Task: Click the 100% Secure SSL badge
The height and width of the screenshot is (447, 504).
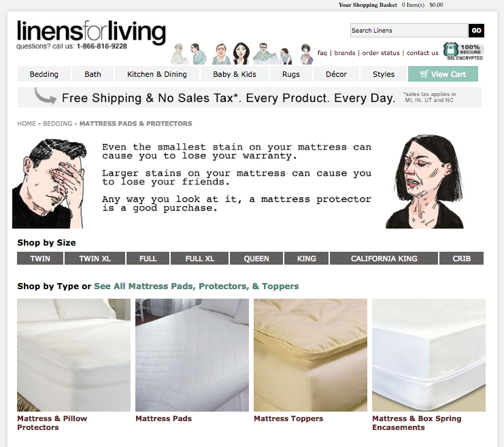Action: [463, 52]
